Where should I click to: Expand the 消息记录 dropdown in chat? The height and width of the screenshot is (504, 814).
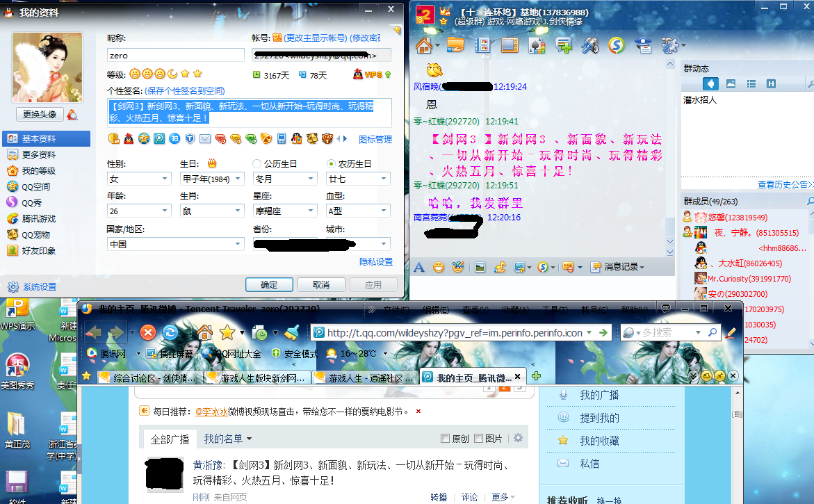[642, 267]
